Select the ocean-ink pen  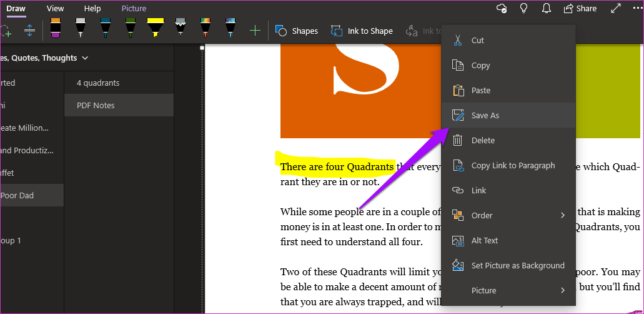tap(230, 28)
